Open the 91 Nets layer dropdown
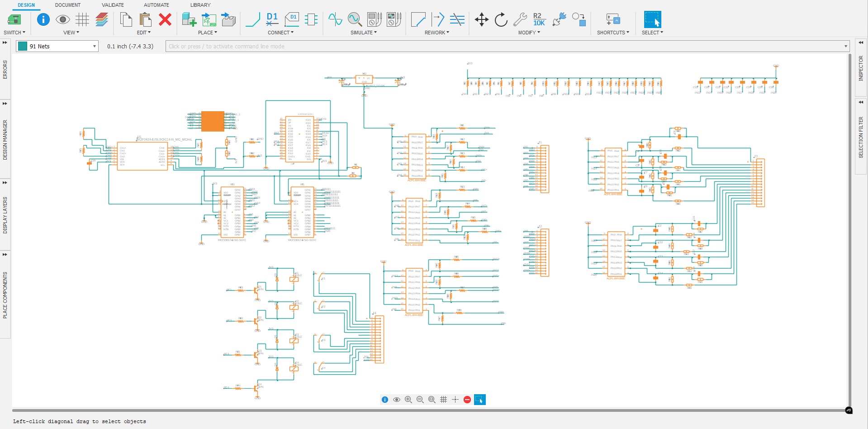 point(57,46)
